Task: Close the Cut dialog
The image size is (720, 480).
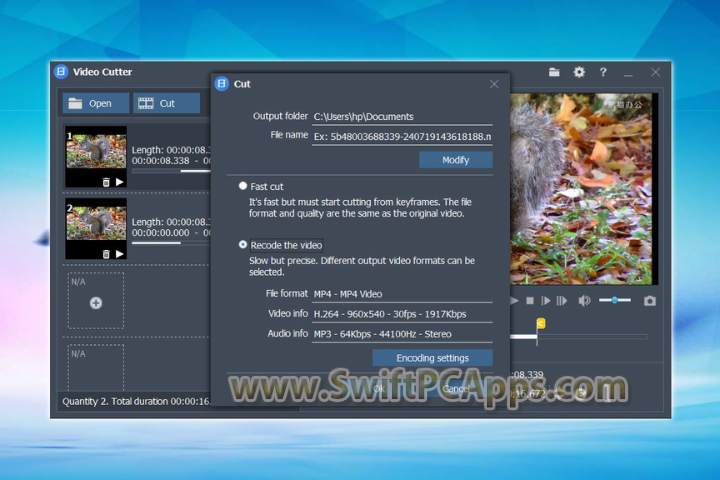Action: click(x=494, y=84)
